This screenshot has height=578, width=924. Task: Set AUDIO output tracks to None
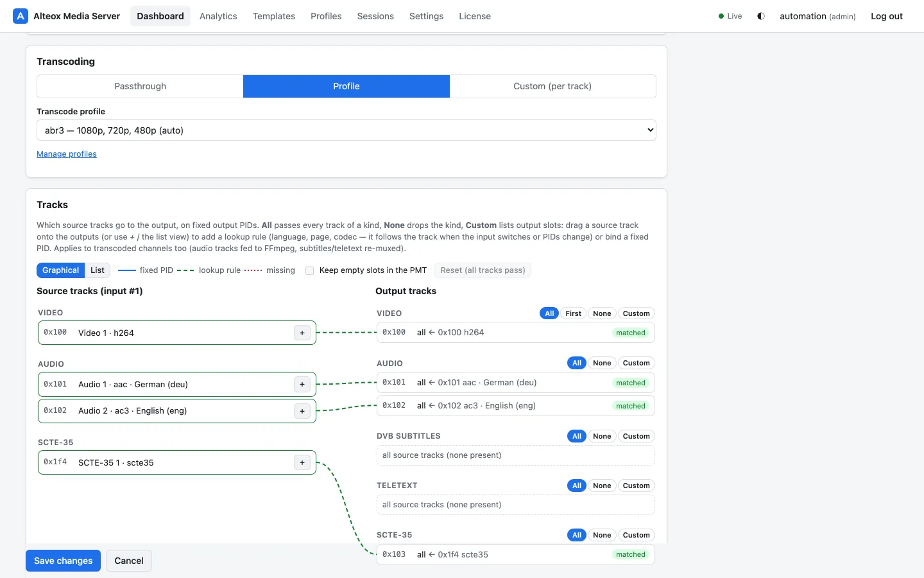point(602,363)
